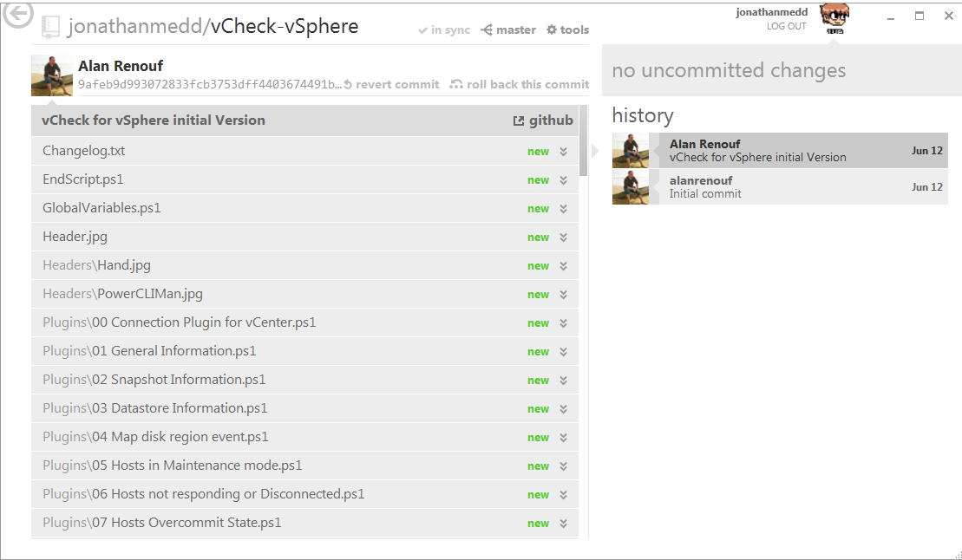The height and width of the screenshot is (560, 962).
Task: Select the EndScript.ps1 file name
Action: click(x=82, y=179)
